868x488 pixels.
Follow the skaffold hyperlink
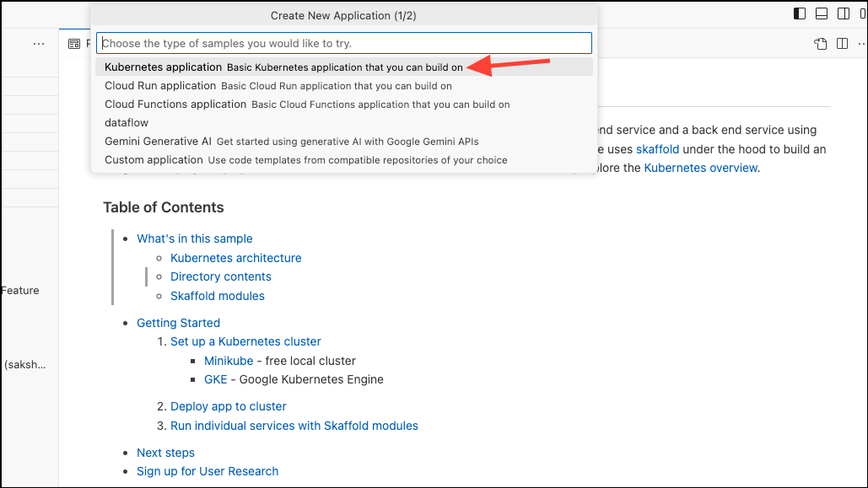[x=657, y=149]
